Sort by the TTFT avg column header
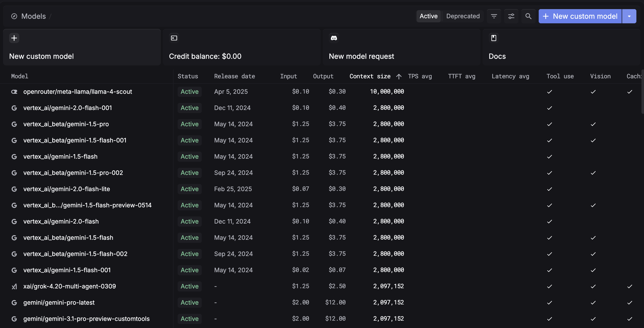644x328 pixels. (462, 76)
